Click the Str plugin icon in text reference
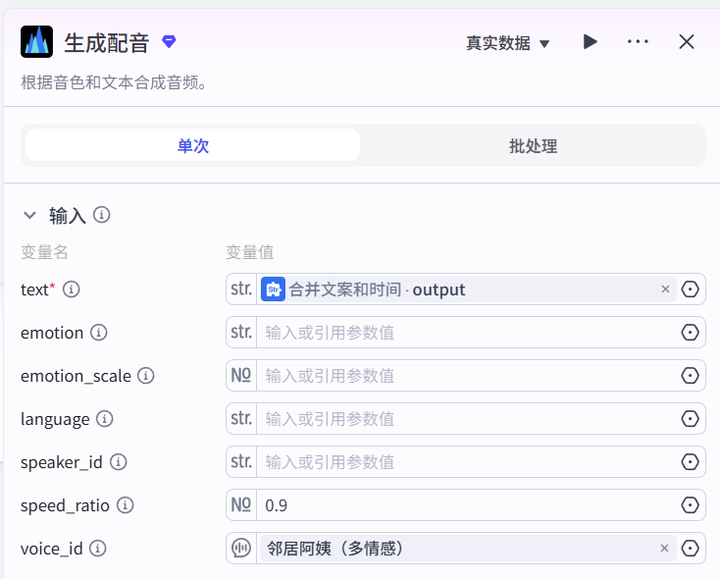This screenshot has width=720, height=579. point(273,289)
